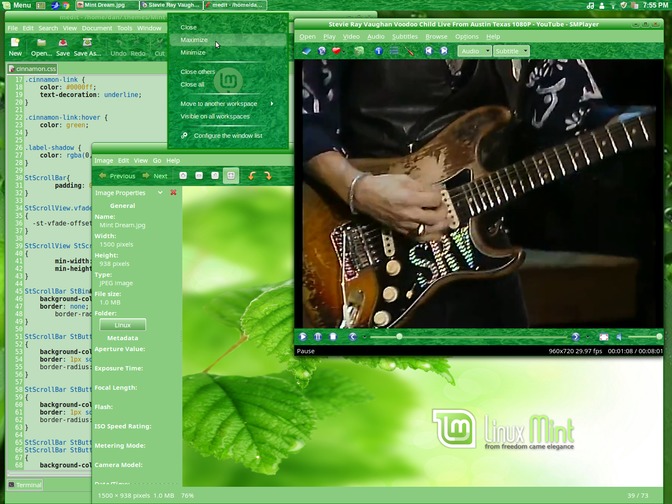Choose Close all in the context menu

point(228,84)
